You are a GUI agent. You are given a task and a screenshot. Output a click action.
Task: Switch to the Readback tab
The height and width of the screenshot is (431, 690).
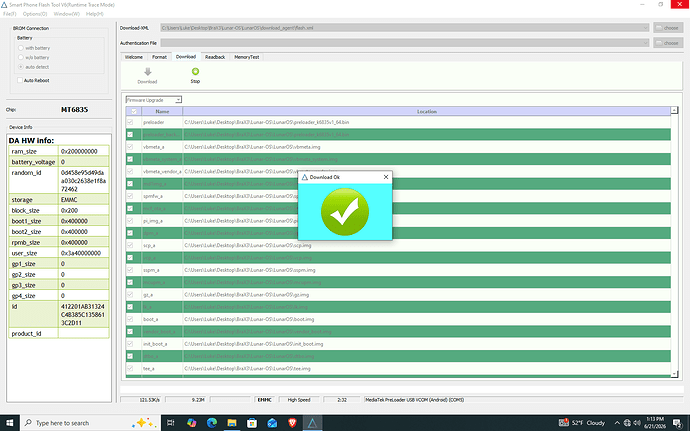(x=215, y=57)
